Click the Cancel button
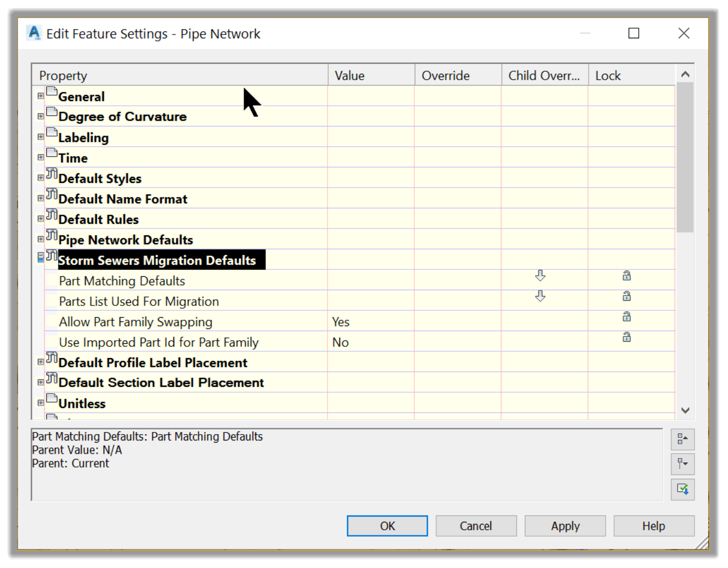Screen dimensions: 728x568 tap(476, 526)
